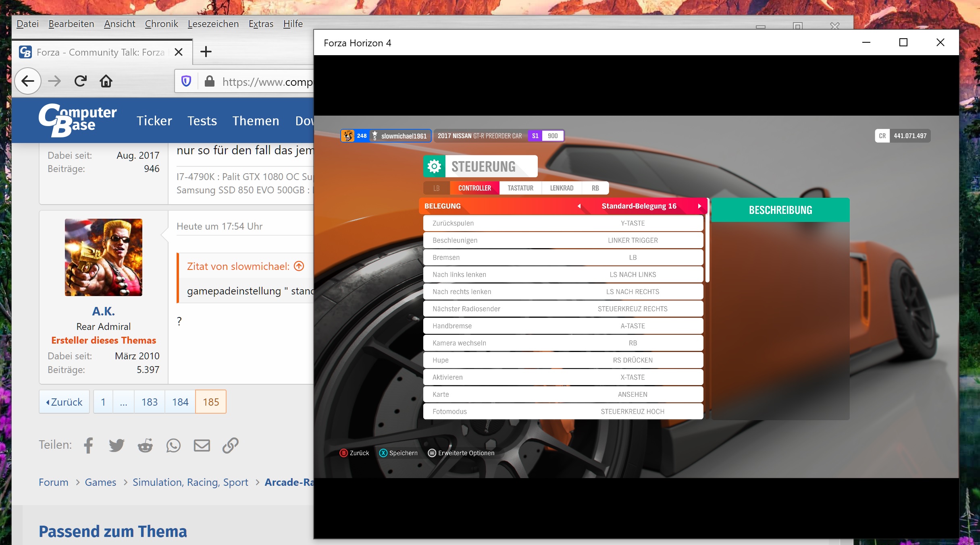Select the Handbremse binding row
Viewport: 980px width, 545px height.
[x=563, y=326]
